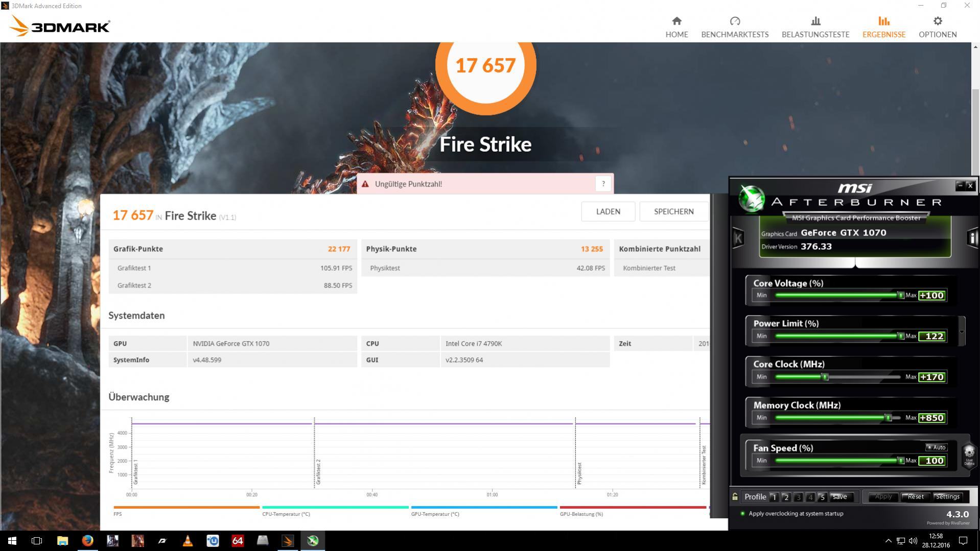The image size is (980, 551).
Task: Open Afterburner info (i) side button
Action: 972,238
